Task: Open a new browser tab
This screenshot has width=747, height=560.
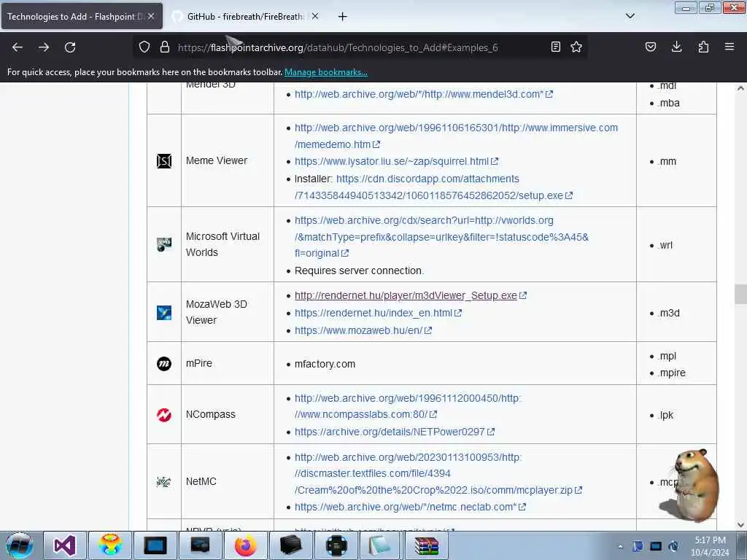Action: point(343,17)
